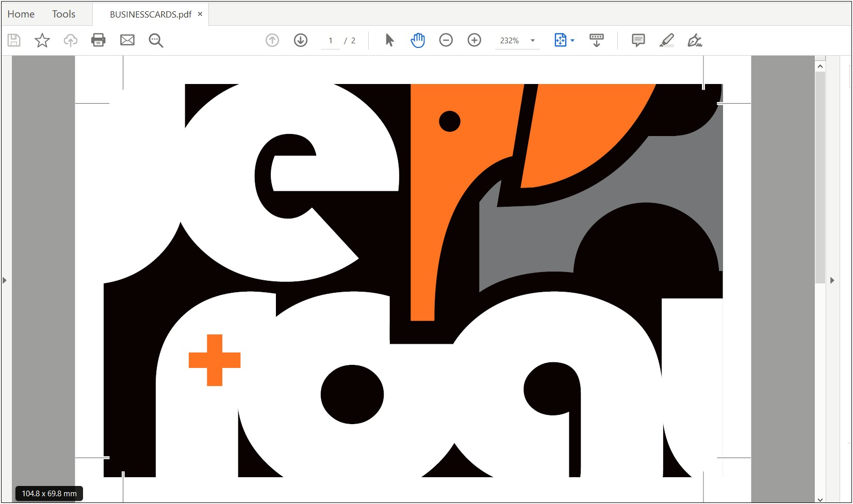The width and height of the screenshot is (853, 504).
Task: Click the fit page view icon
Action: [x=561, y=40]
